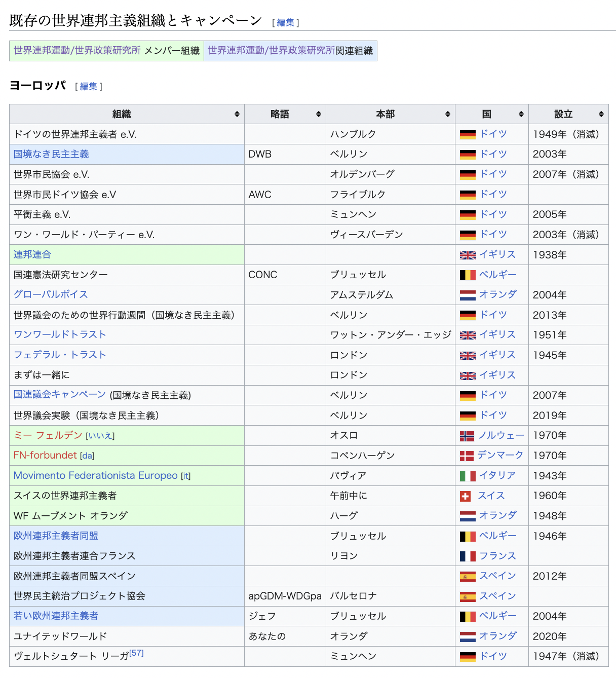Screen dimensions: 616x678
Task: Visit the ワンワールドトラスト article link
Action: pyautogui.click(x=60, y=334)
